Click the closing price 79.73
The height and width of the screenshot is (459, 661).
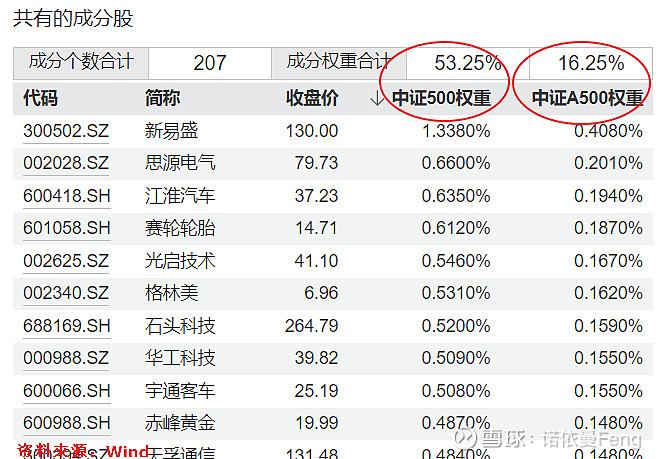(x=316, y=163)
